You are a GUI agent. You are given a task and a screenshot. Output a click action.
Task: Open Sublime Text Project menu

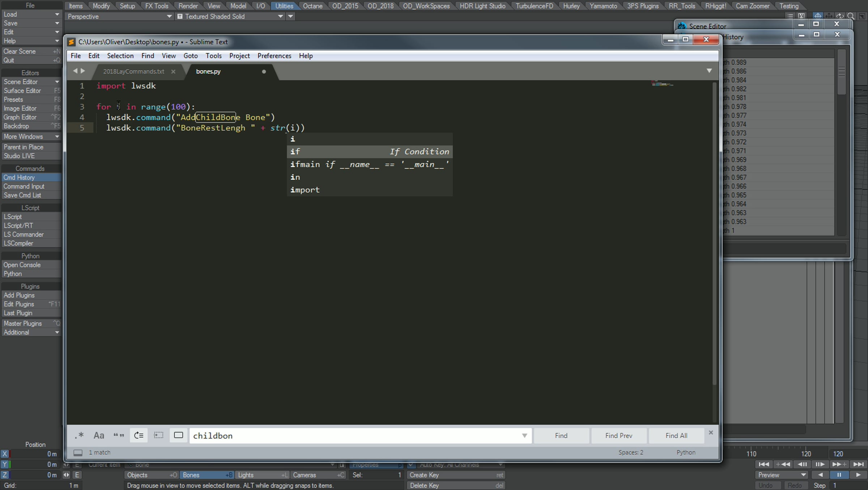pyautogui.click(x=239, y=56)
